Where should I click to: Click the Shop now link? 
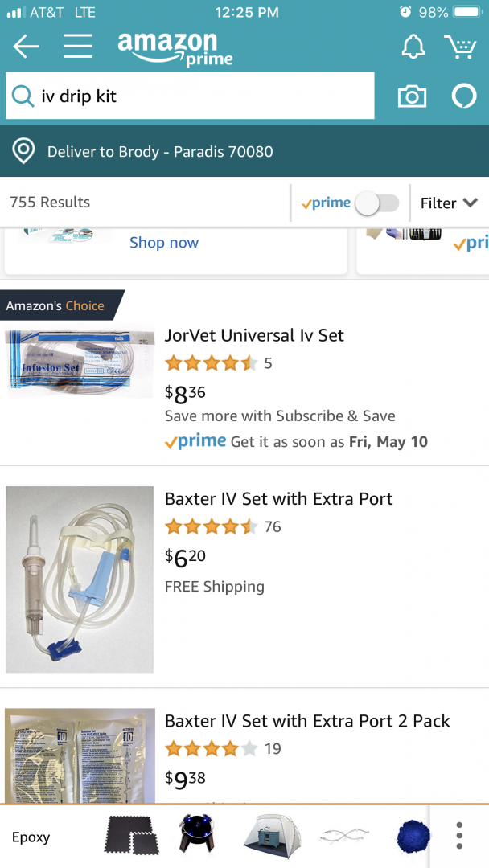(x=164, y=243)
